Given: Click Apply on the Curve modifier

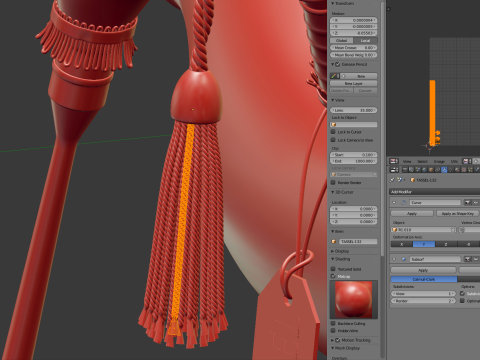Looking at the screenshot, I should (x=412, y=213).
